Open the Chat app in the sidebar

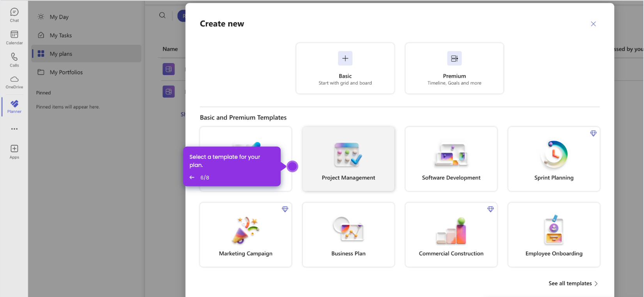coord(14,15)
